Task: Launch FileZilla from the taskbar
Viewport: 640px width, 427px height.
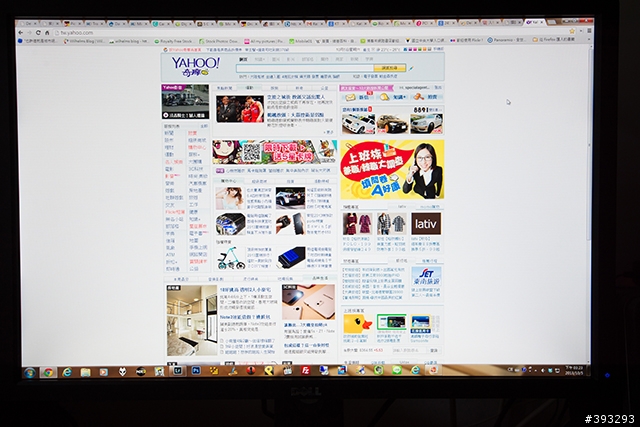Action: pyautogui.click(x=305, y=371)
